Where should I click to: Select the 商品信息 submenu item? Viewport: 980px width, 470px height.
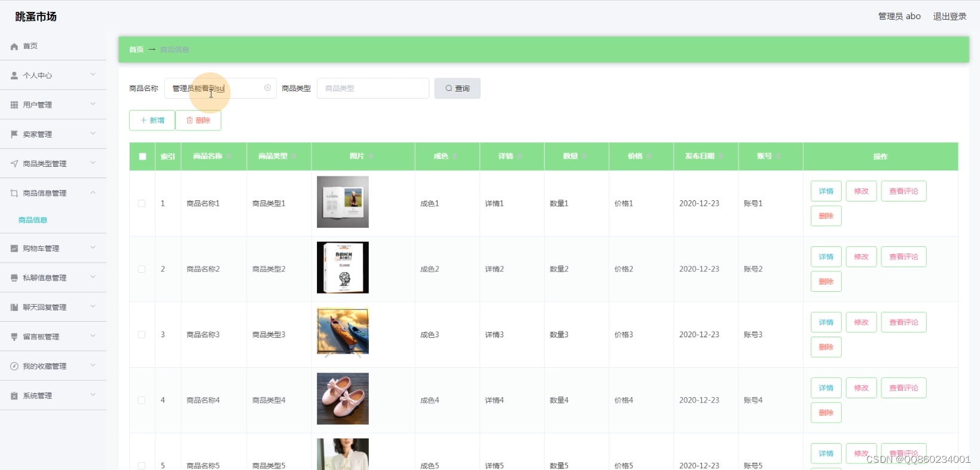33,220
